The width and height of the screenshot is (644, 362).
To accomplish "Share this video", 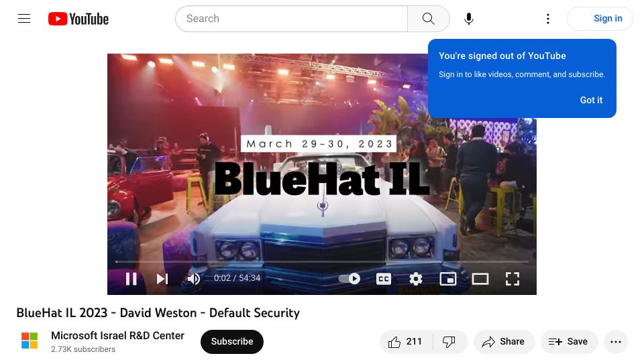I will [x=504, y=341].
